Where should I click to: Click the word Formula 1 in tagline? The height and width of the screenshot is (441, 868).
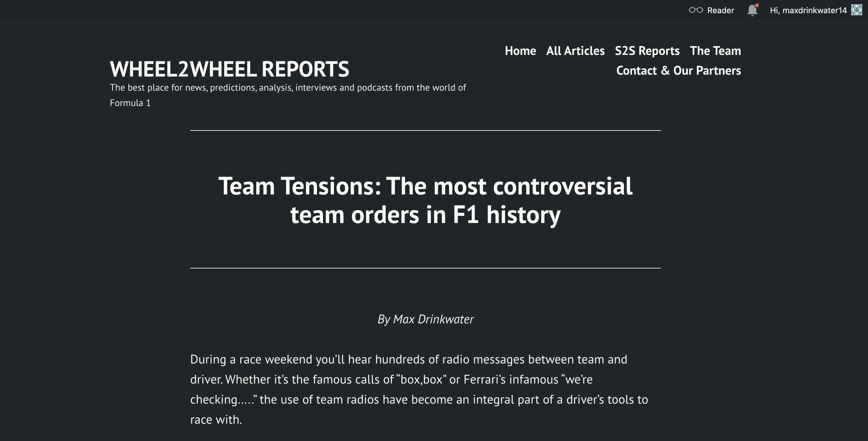click(130, 103)
